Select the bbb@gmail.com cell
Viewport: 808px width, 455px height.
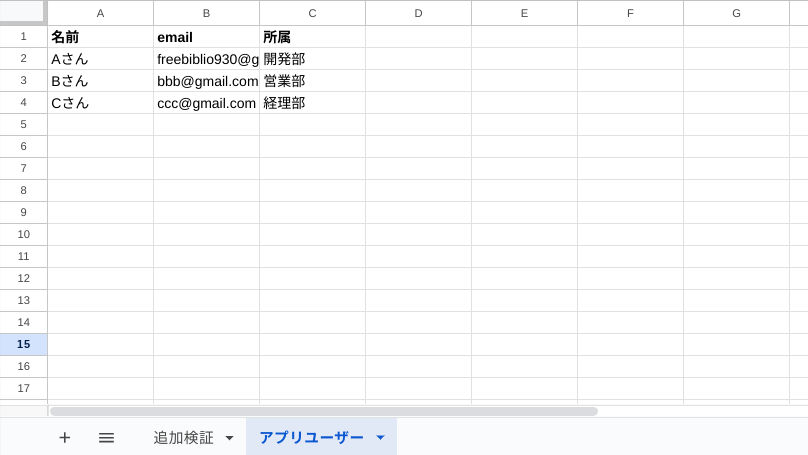pos(206,81)
